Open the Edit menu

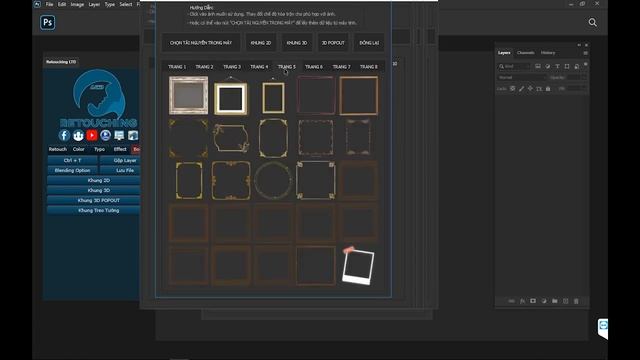[62, 4]
